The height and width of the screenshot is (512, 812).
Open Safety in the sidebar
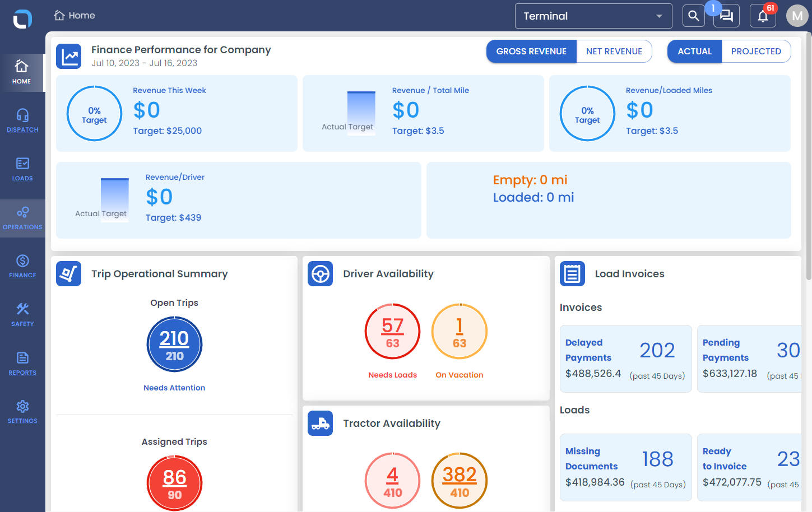pos(22,315)
